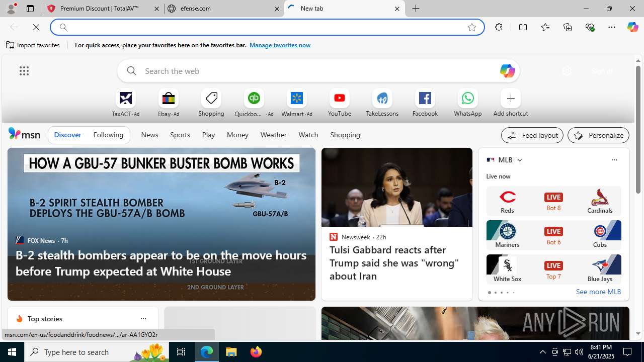Open the TaxACT shortcut

pos(126,103)
